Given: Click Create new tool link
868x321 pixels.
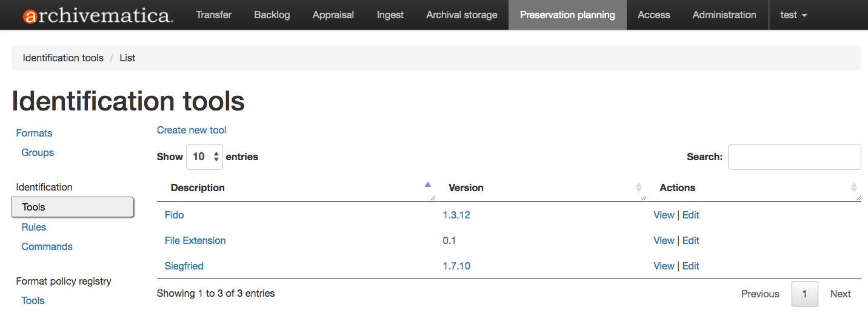Looking at the screenshot, I should (192, 130).
